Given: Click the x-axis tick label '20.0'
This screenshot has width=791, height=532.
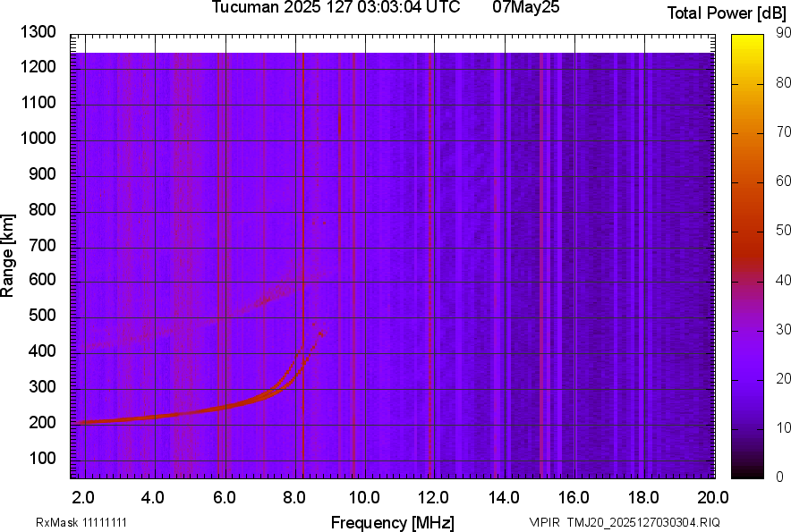Looking at the screenshot, I should 713,498.
